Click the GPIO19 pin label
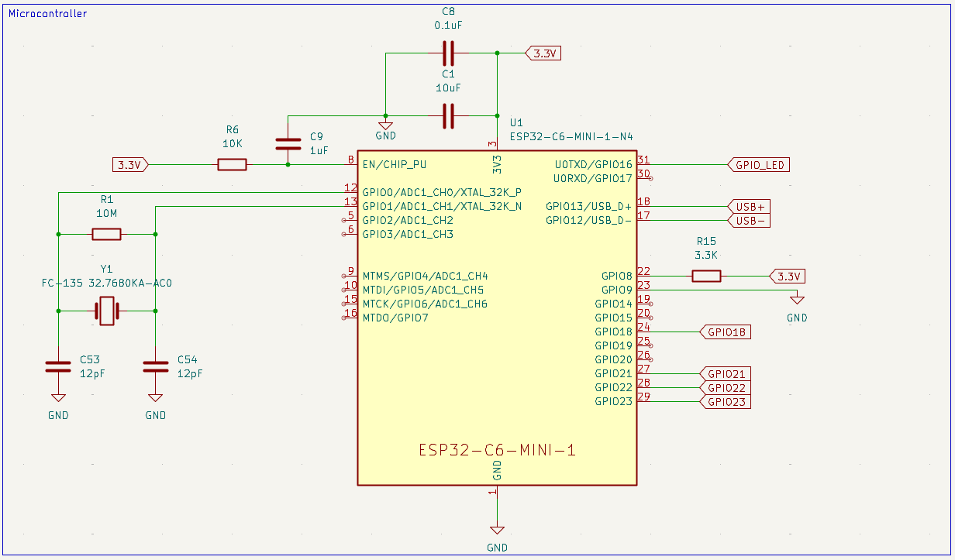 pyautogui.click(x=614, y=345)
